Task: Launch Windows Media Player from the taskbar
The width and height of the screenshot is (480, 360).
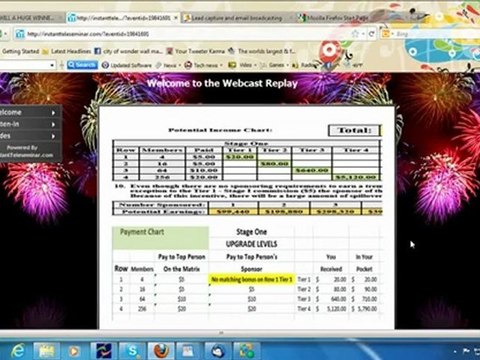Action: pos(74,351)
